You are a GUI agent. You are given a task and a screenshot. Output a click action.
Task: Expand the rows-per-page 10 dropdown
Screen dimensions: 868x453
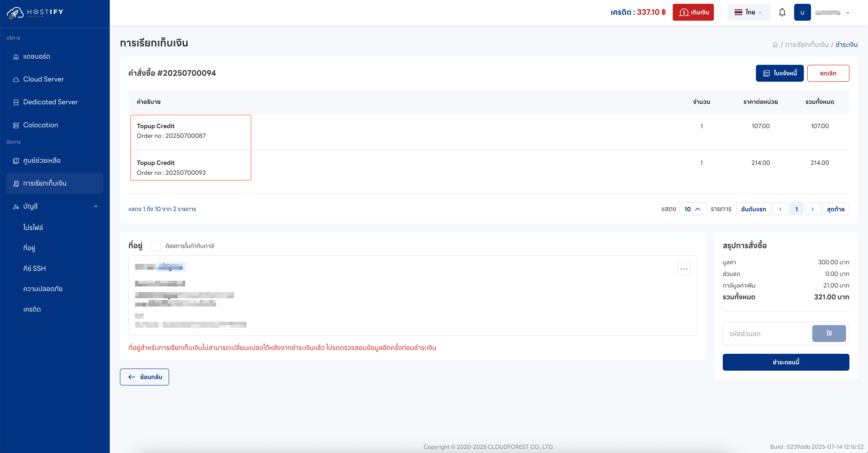click(693, 209)
